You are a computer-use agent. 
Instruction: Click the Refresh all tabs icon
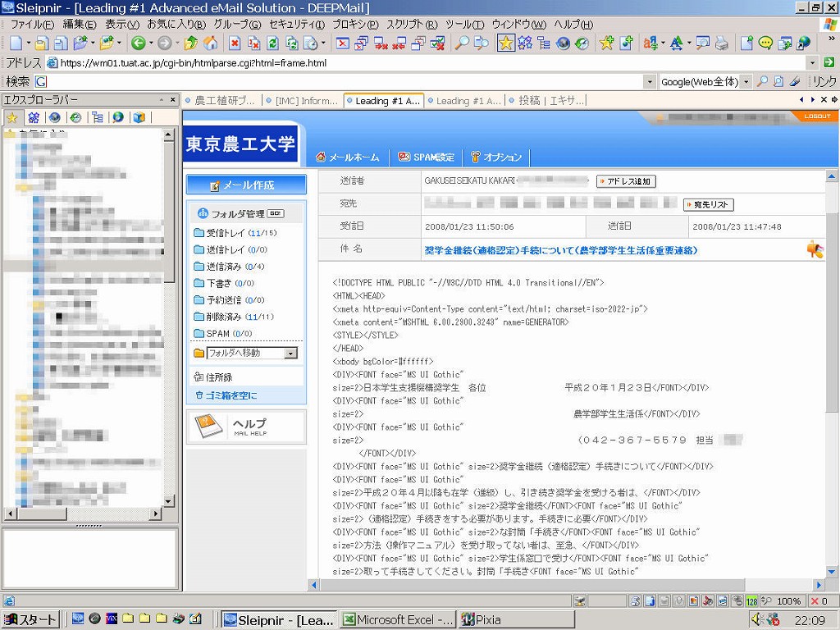coord(291,43)
